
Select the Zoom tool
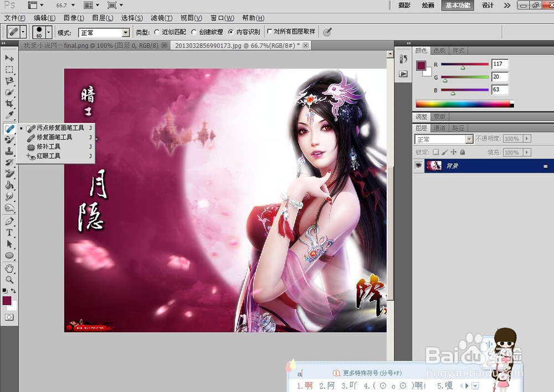(x=9, y=280)
